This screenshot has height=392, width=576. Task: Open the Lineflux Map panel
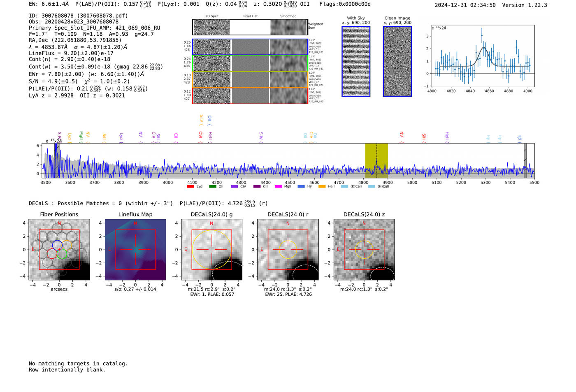coord(135,249)
